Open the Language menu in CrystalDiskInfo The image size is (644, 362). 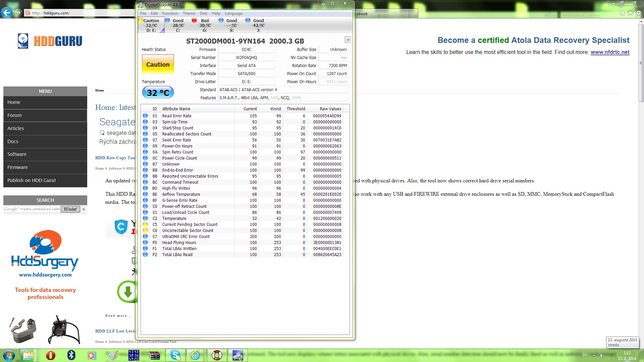point(234,13)
